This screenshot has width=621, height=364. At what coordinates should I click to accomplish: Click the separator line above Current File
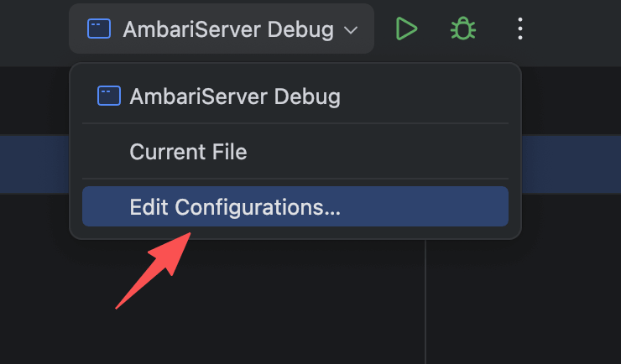click(295, 124)
